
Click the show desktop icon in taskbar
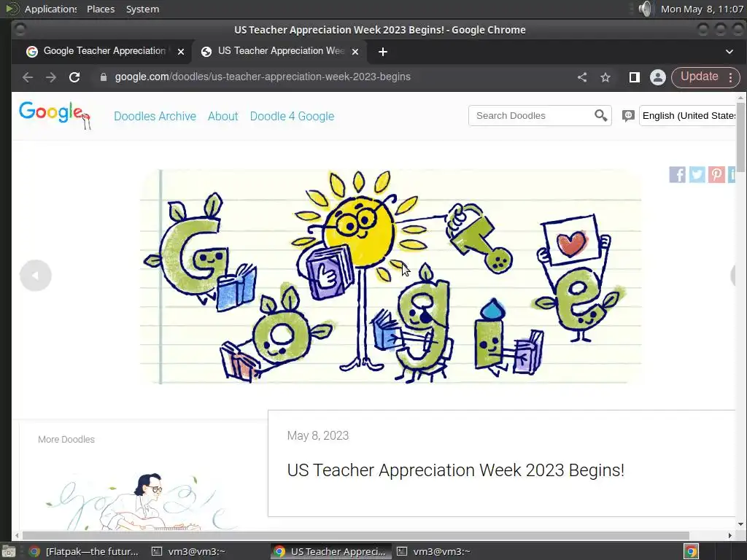pos(9,551)
